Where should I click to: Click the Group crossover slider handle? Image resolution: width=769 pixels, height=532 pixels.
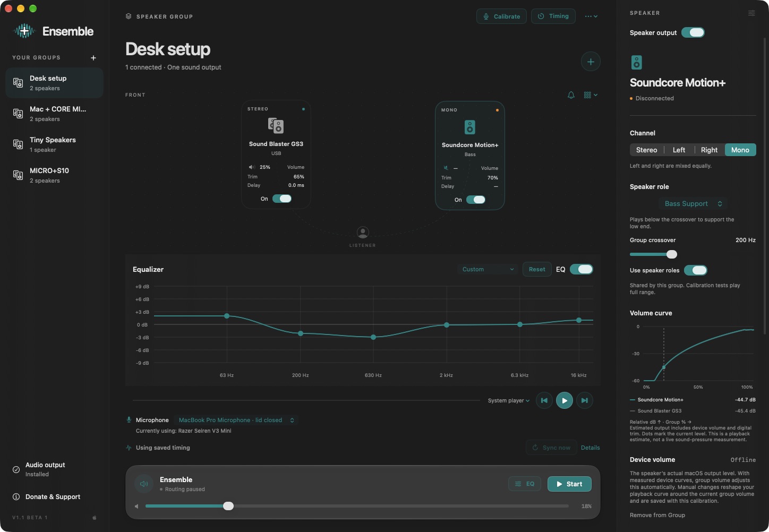672,254
